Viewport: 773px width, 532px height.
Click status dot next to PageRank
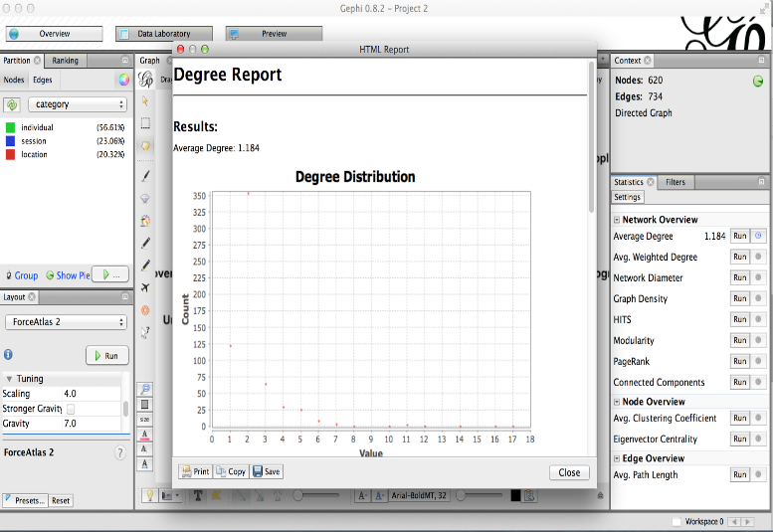coord(758,361)
